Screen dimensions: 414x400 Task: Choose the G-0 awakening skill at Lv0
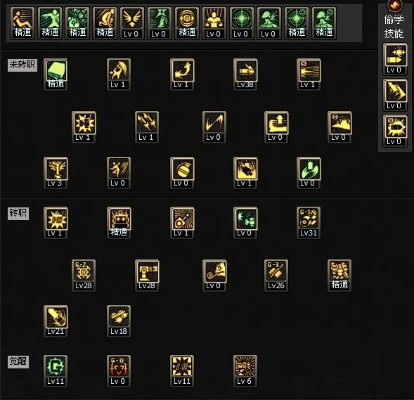point(119,371)
